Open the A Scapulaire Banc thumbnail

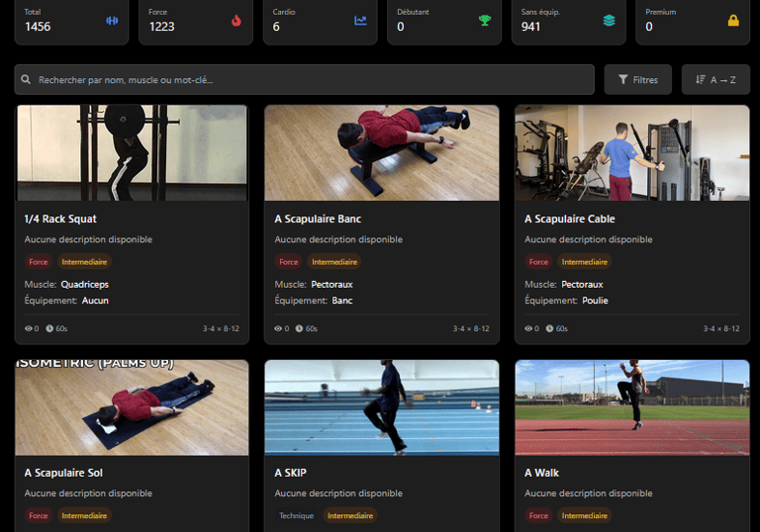pos(382,152)
